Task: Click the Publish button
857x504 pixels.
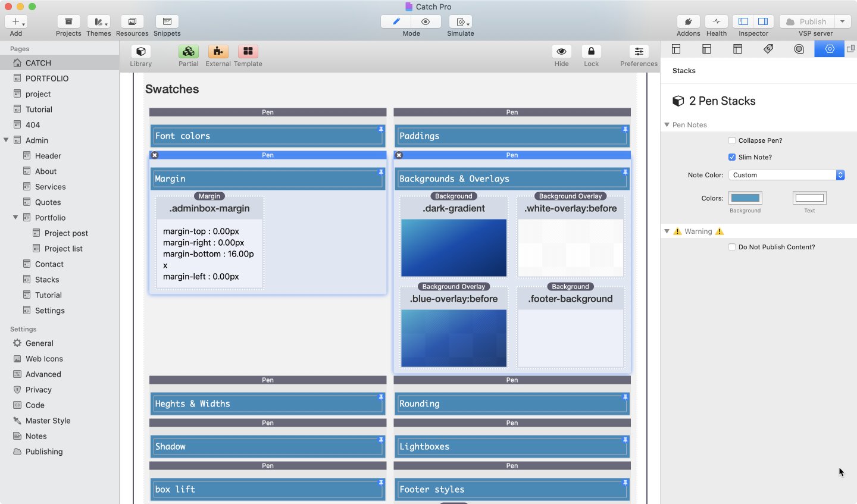Action: pyautogui.click(x=807, y=22)
